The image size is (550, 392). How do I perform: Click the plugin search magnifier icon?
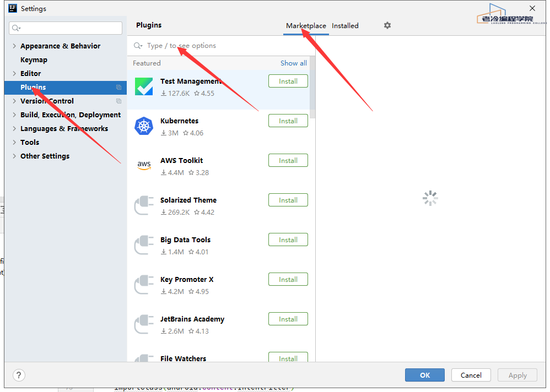click(x=138, y=46)
